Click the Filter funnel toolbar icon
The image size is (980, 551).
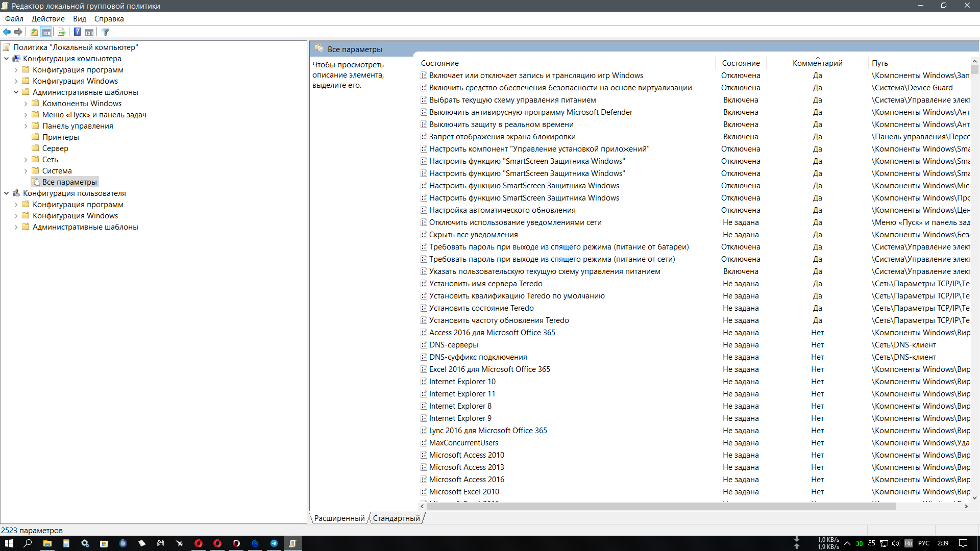(106, 32)
